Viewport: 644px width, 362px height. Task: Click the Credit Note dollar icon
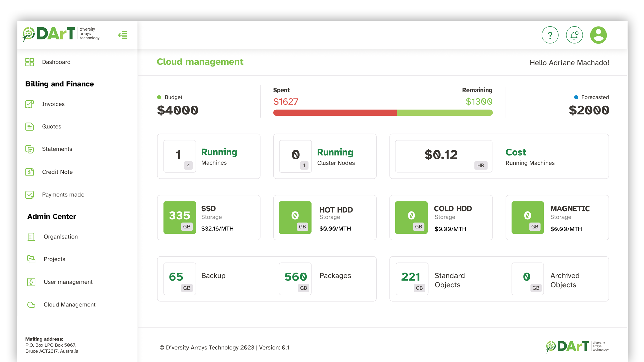30,172
